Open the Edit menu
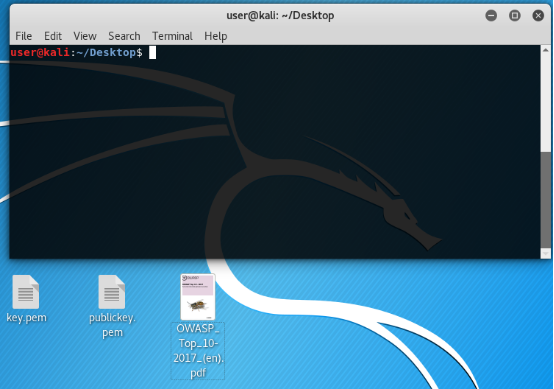 click(x=53, y=36)
